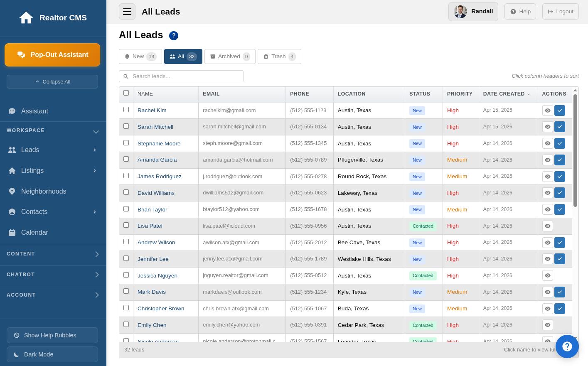Screen dimensions: 588x366
Task: Open the Trash tab
Action: point(279,56)
